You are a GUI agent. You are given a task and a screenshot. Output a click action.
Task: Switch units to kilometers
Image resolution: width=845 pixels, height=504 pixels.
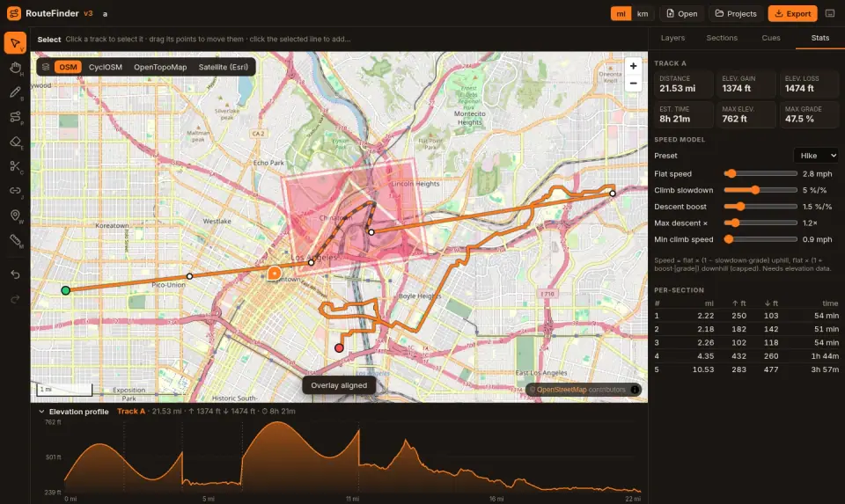click(643, 13)
